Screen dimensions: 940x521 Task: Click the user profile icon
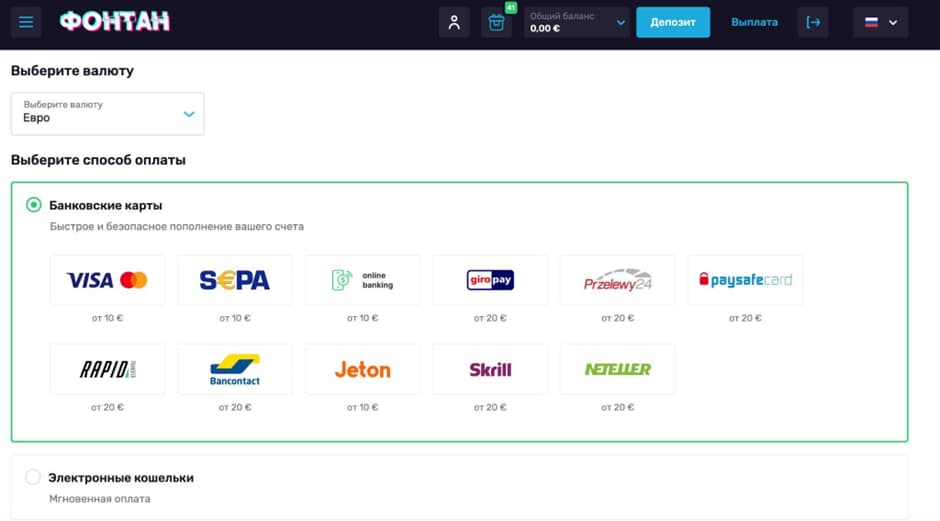(454, 22)
